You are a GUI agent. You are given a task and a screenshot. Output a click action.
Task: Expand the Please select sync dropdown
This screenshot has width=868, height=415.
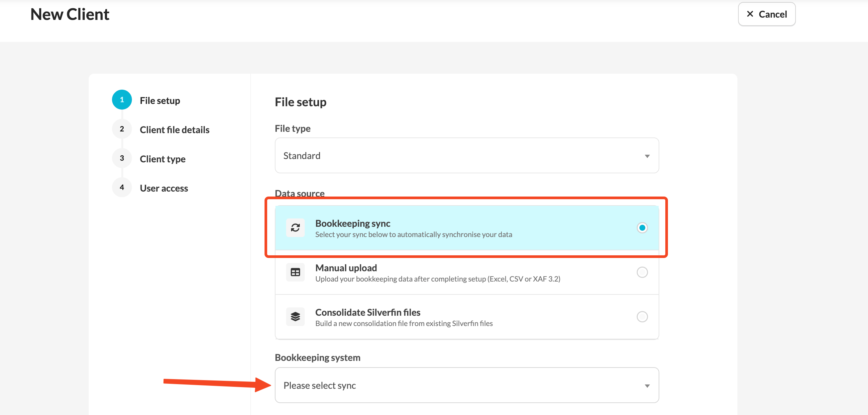coord(466,385)
